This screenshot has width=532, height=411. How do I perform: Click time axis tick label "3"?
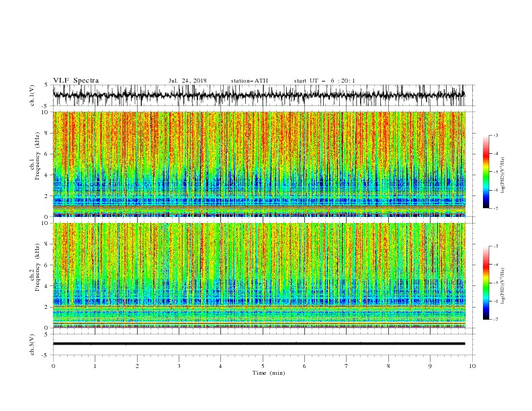(x=179, y=366)
